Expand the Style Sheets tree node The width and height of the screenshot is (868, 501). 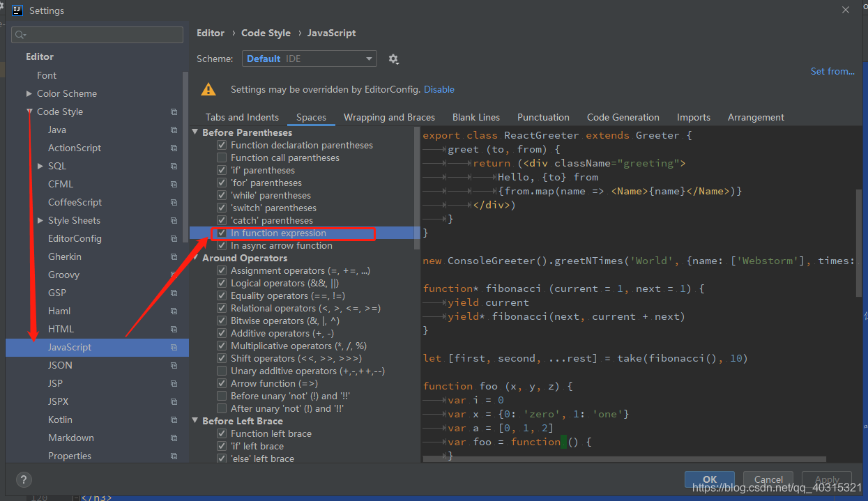[40, 220]
